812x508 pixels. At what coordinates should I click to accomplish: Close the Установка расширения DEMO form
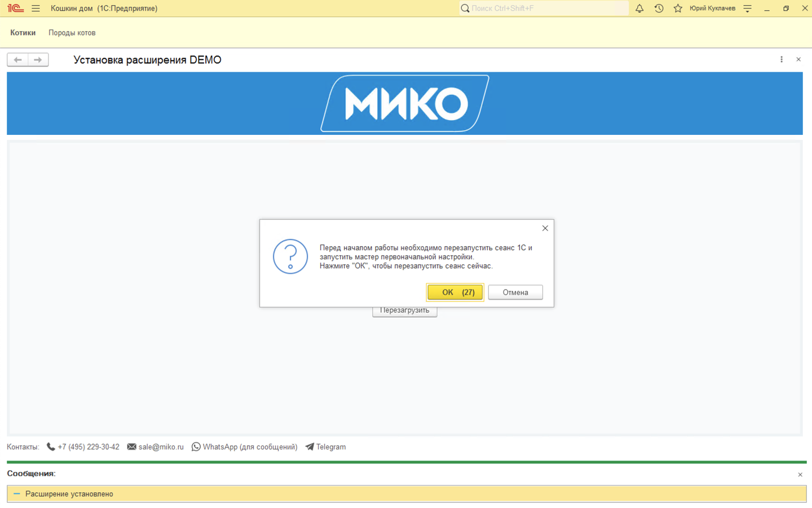(798, 59)
